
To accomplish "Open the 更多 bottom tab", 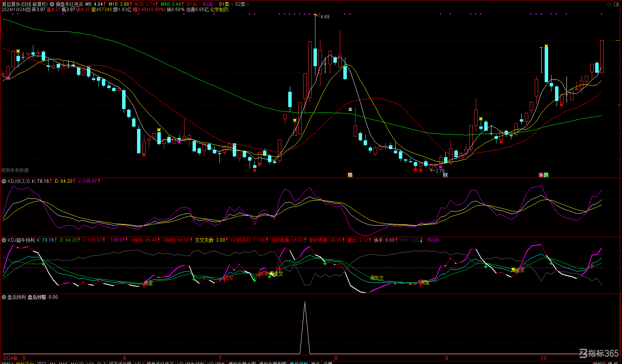I will tap(315, 363).
